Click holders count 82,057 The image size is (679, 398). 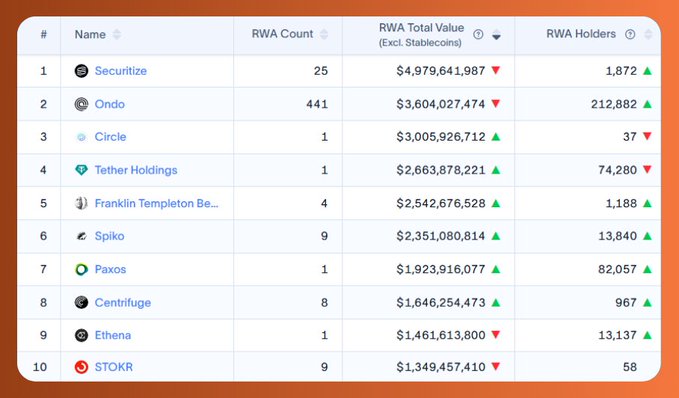(618, 269)
